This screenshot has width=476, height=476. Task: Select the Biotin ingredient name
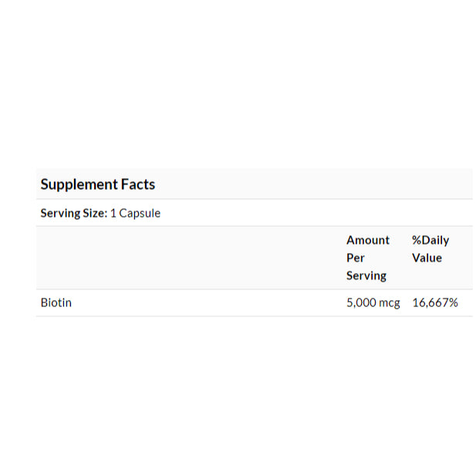coord(56,302)
